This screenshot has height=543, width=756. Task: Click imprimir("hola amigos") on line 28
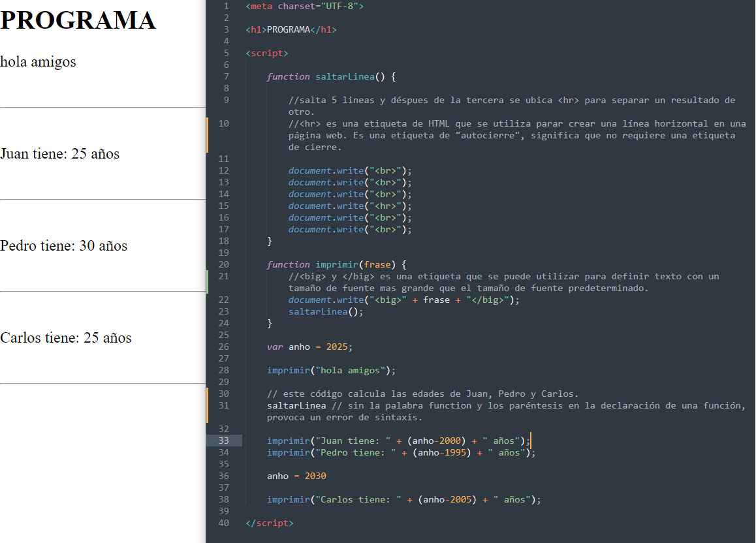tap(331, 371)
